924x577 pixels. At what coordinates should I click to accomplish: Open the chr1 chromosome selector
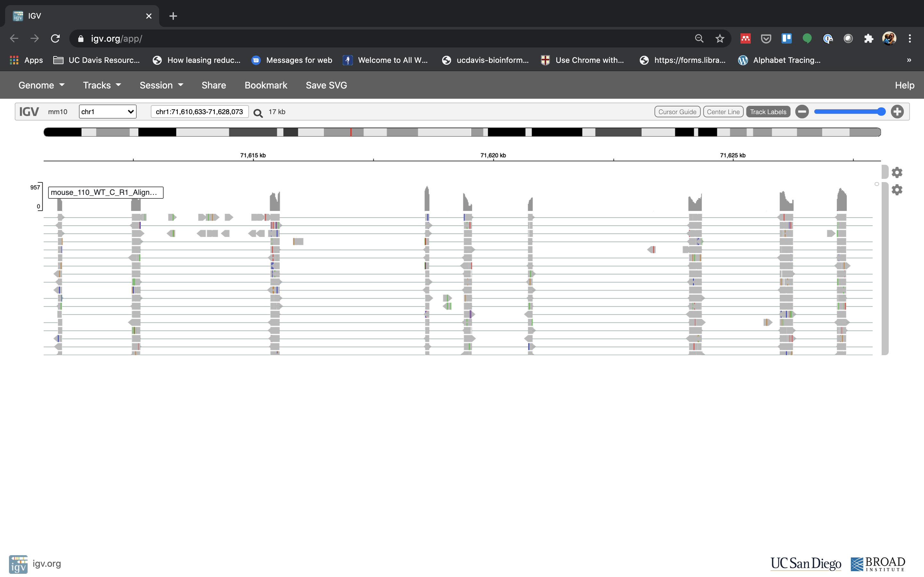coord(108,112)
